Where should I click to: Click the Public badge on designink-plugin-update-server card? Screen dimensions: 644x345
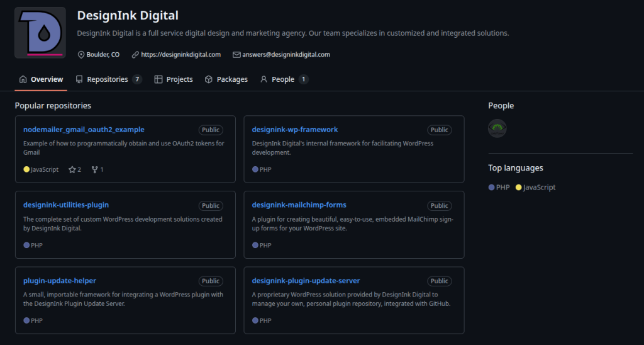(440, 281)
